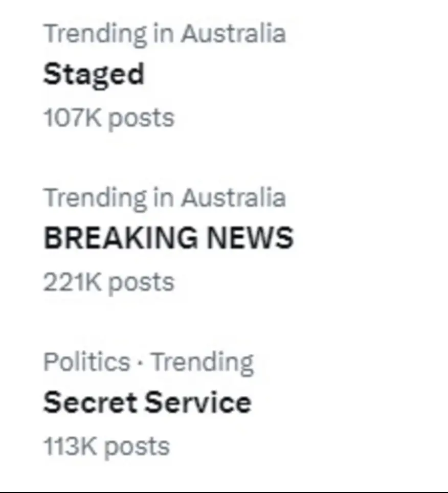Click the "221K" number
Screen dimensions: 448x493
click(x=73, y=282)
